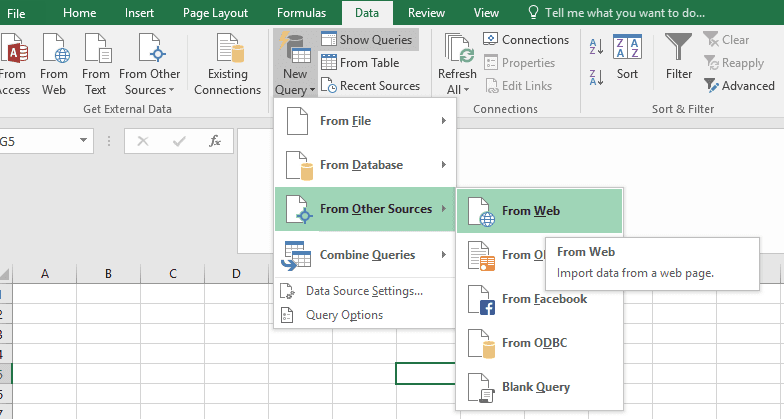
Task: Click the From File page icon
Action: pos(297,121)
